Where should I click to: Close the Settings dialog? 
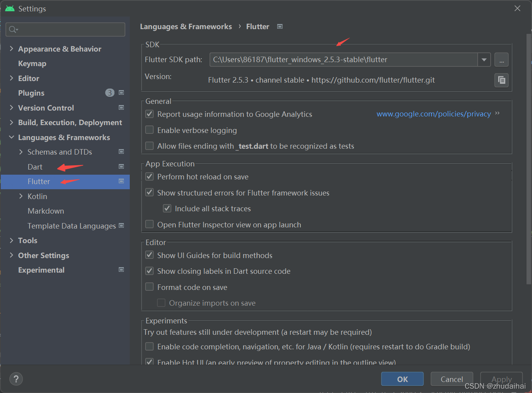coord(517,8)
